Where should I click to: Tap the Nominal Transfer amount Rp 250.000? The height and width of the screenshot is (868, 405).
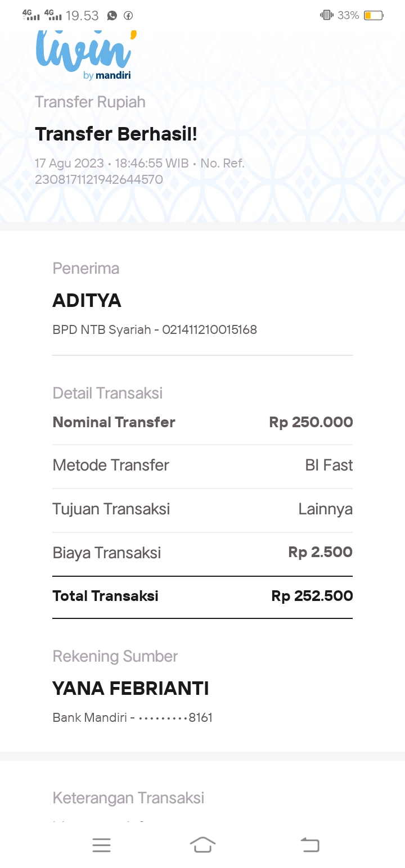tap(311, 422)
